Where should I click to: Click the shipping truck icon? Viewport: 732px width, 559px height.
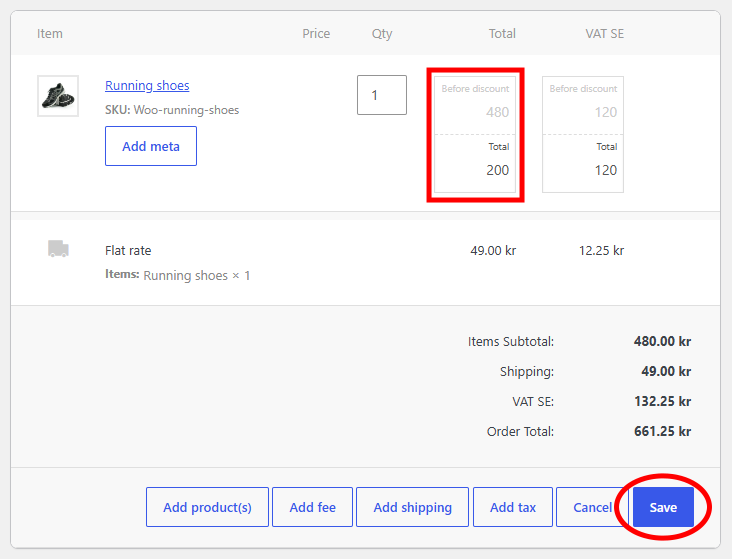pos(58,248)
